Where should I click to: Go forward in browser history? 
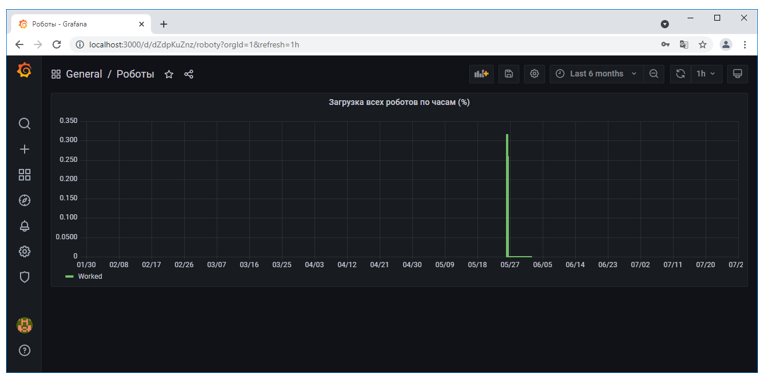(38, 45)
